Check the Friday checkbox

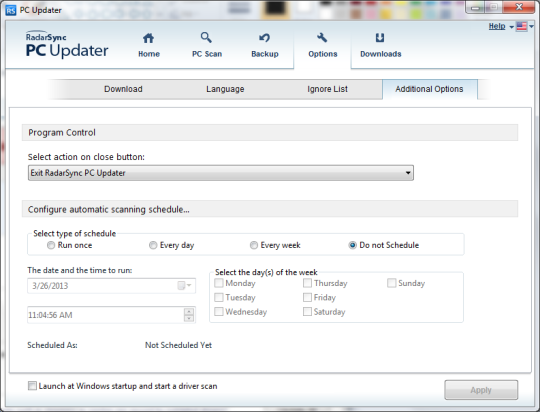coord(307,297)
